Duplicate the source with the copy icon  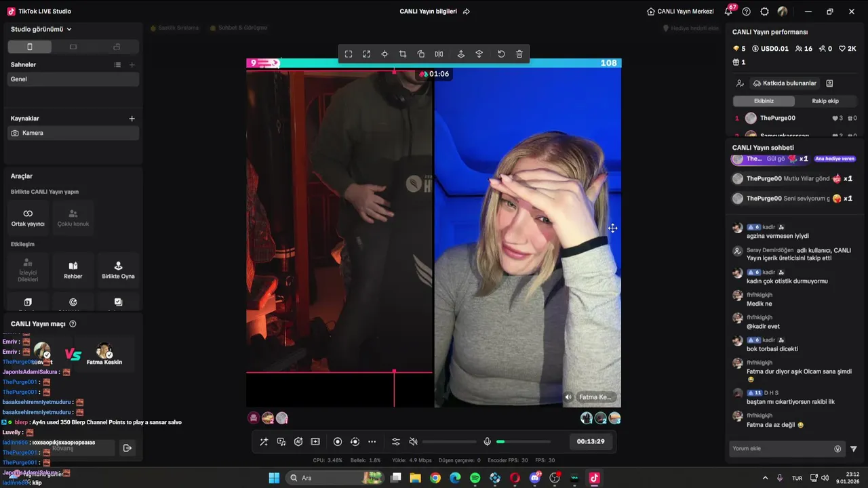pos(421,54)
